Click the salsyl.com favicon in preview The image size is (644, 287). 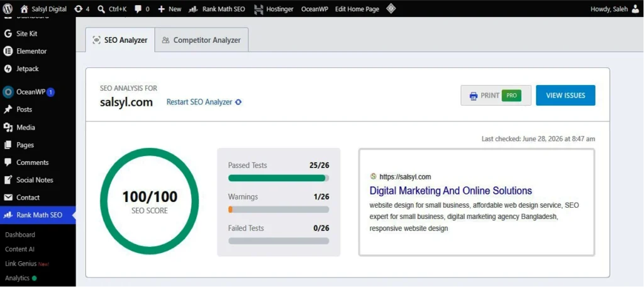(373, 176)
